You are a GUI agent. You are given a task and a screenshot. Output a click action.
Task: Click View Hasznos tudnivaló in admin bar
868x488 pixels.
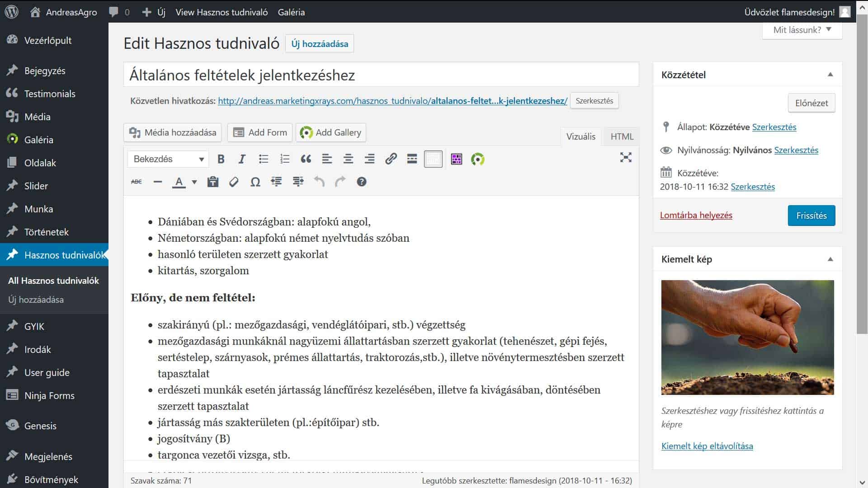click(222, 12)
